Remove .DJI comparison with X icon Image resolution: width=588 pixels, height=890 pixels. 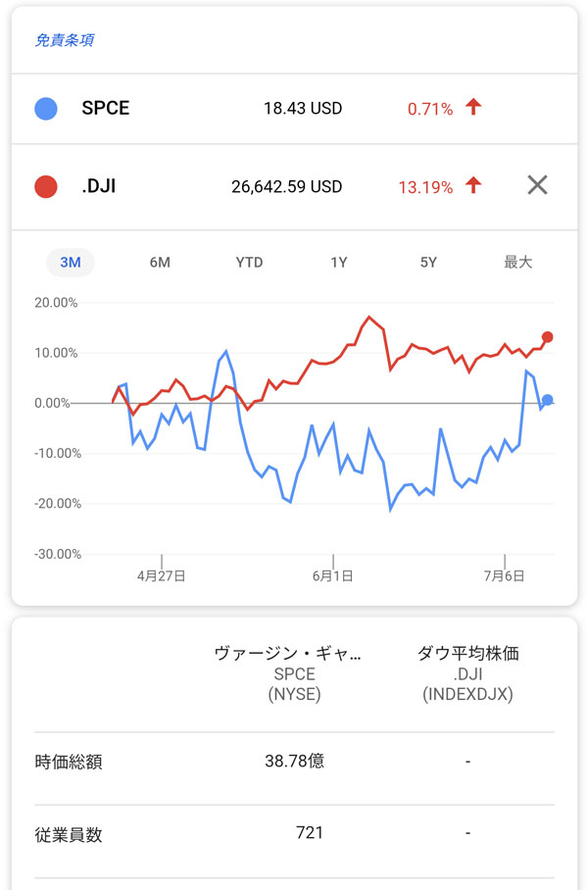point(537,185)
